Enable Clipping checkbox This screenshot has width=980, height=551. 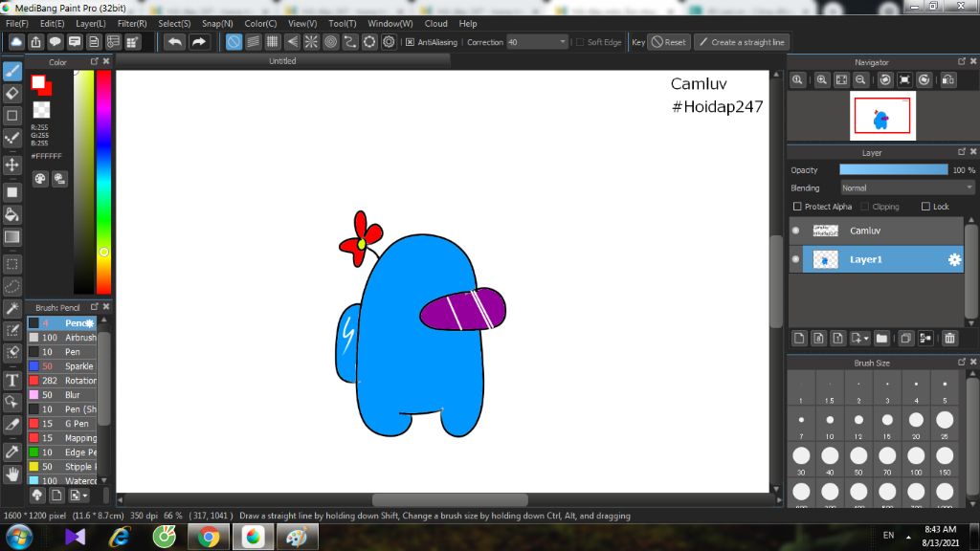pyautogui.click(x=865, y=207)
